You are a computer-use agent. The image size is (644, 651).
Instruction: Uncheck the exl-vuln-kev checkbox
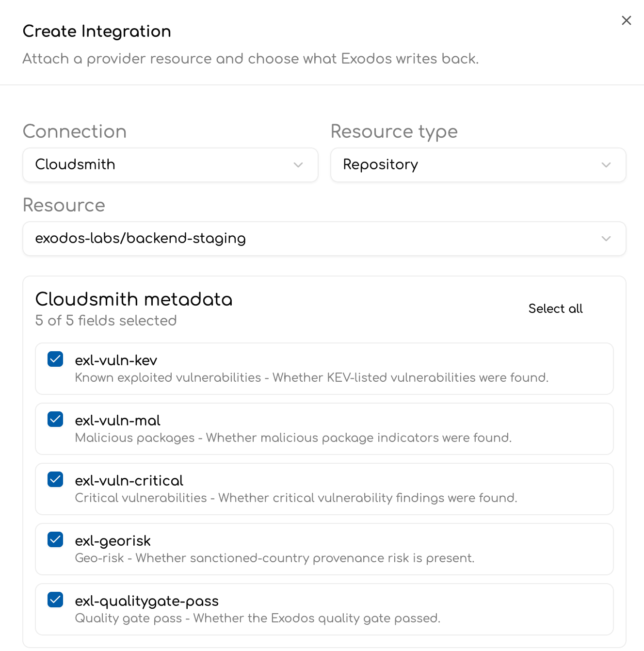tap(55, 359)
